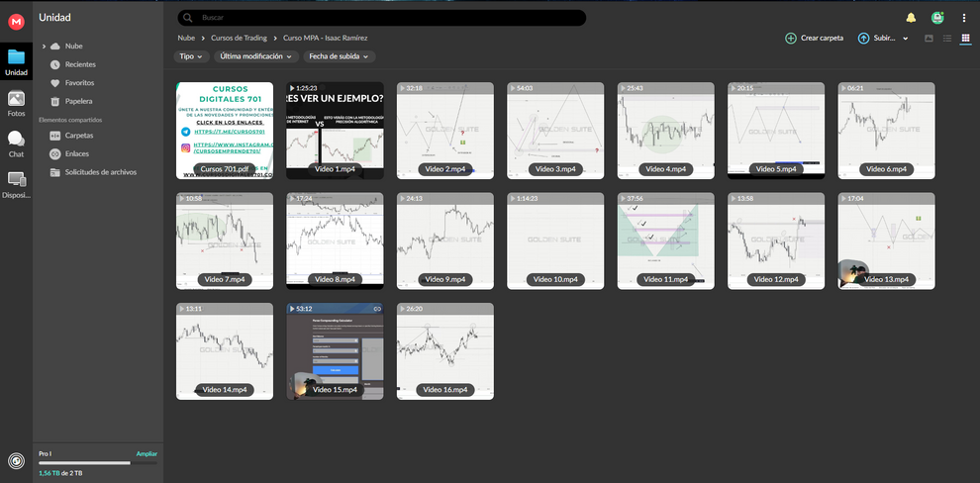Viewport: 980px width, 483px height.
Task: Expand the Nube tree item
Action: tap(45, 47)
